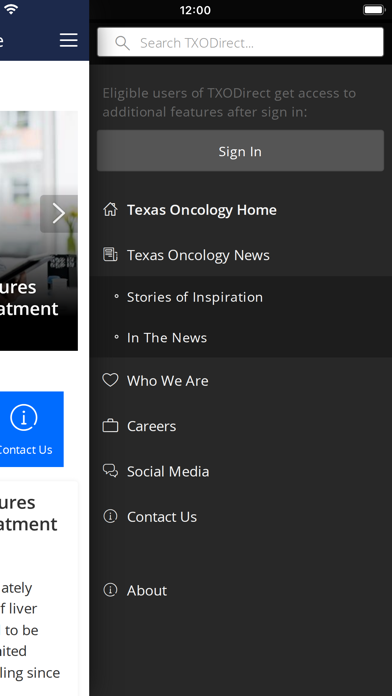The image size is (392, 696).
Task: Focus the Search TXODirect field
Action: (240, 42)
